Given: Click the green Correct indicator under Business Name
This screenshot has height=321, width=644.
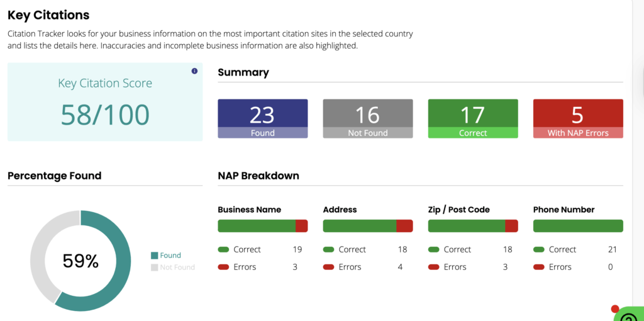Looking at the screenshot, I should point(224,250).
